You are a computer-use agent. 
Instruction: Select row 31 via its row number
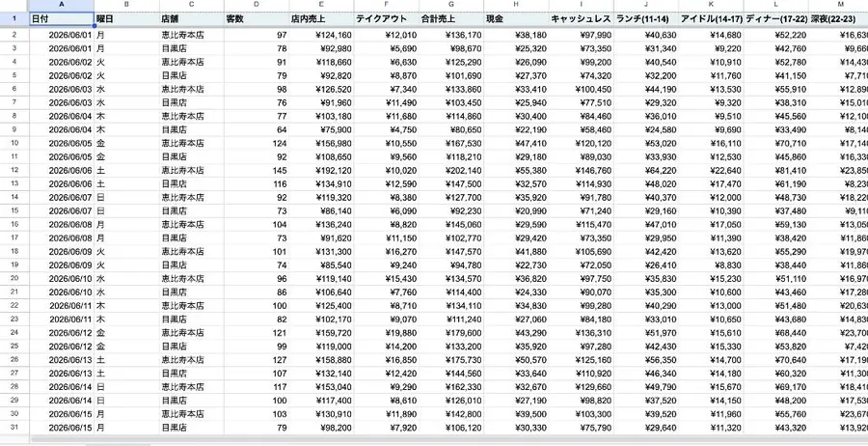tap(14, 427)
